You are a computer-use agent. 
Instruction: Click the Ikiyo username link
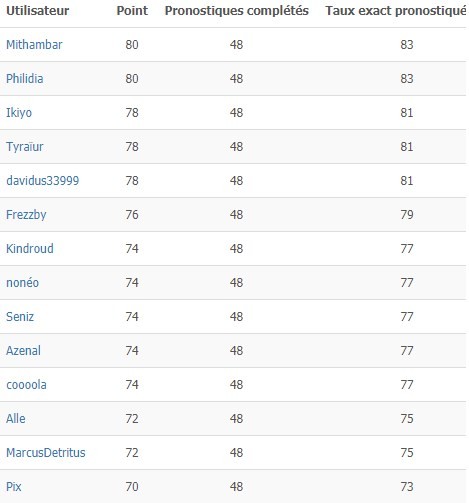coord(19,113)
